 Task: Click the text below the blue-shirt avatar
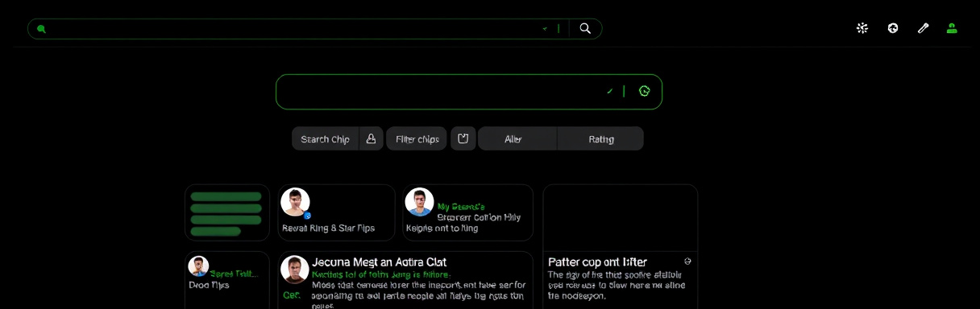pyautogui.click(x=442, y=229)
